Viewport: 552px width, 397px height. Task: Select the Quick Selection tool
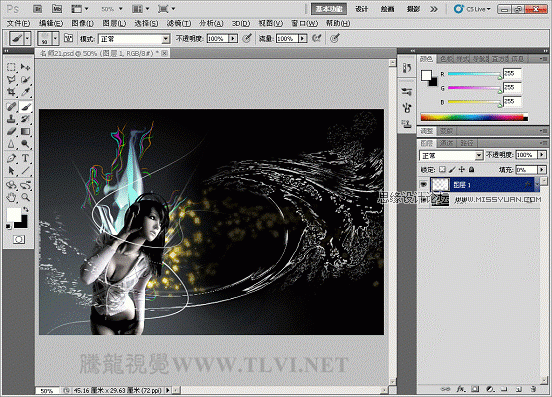pyautogui.click(x=25, y=80)
